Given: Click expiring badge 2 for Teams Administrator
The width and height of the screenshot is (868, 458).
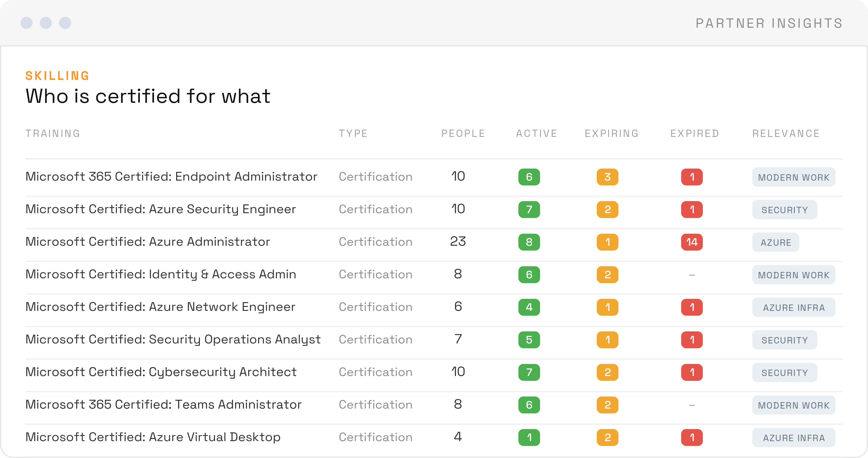Looking at the screenshot, I should point(608,405).
